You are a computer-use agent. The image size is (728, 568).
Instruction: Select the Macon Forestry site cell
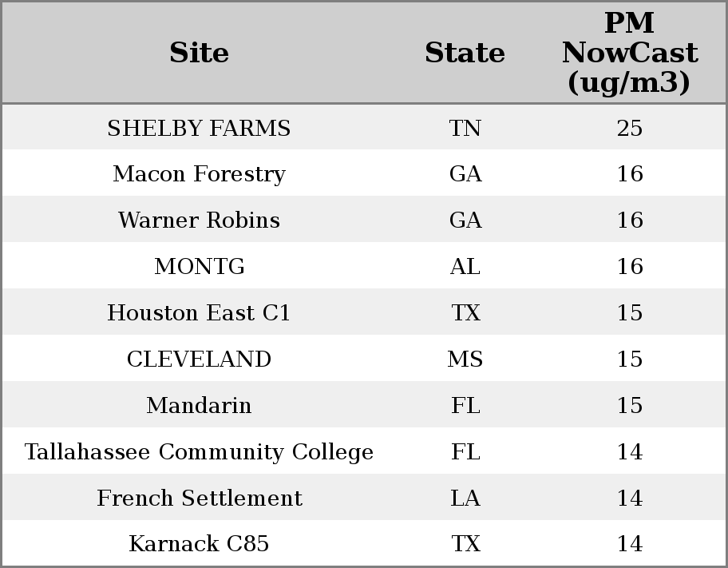coord(199,174)
